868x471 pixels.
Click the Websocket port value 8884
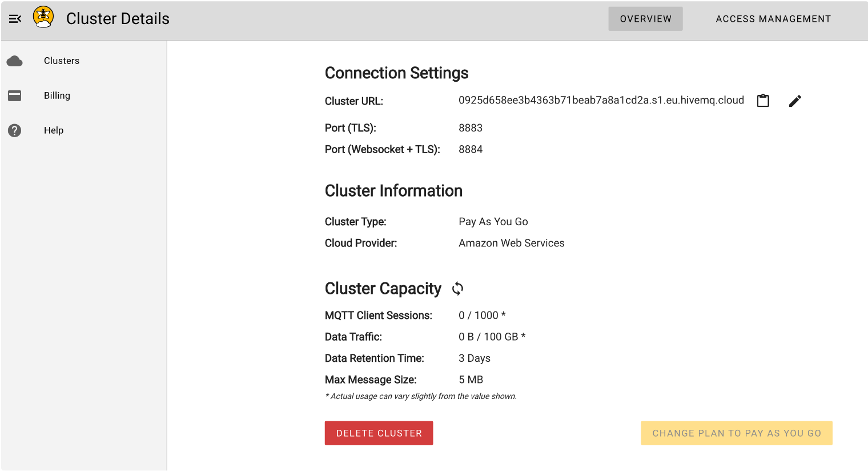(471, 150)
